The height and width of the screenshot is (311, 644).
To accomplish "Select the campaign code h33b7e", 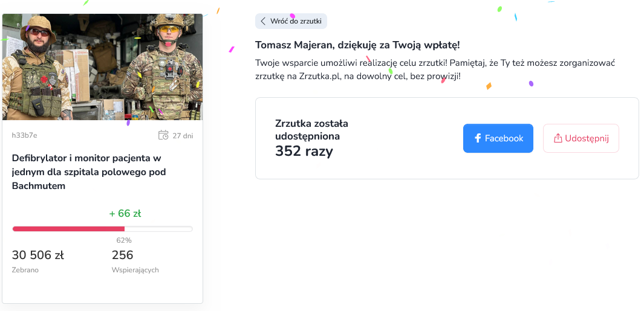I will [25, 135].
